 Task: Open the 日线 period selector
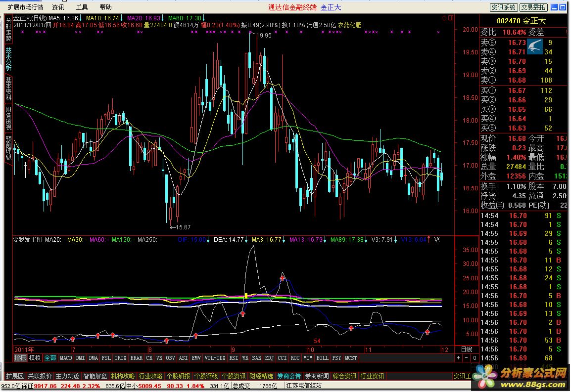[x=467, y=349]
